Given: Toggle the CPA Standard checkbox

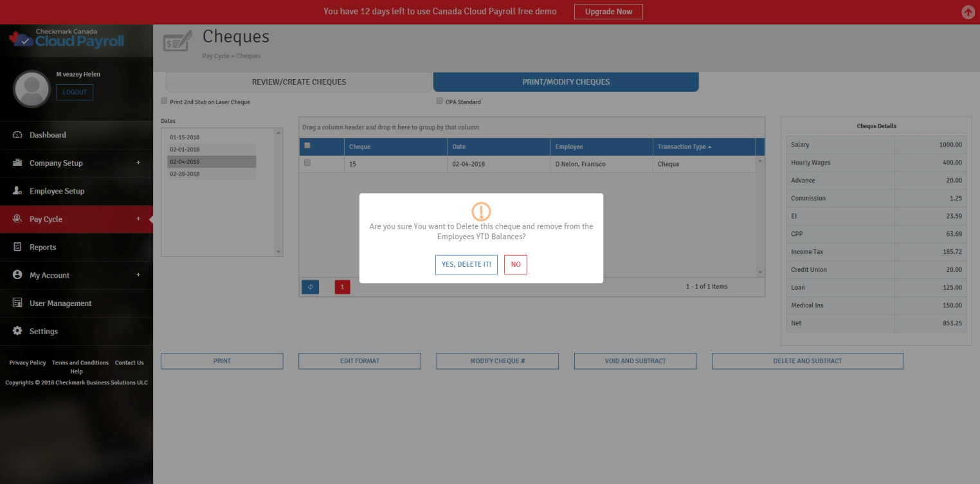Looking at the screenshot, I should coord(439,101).
